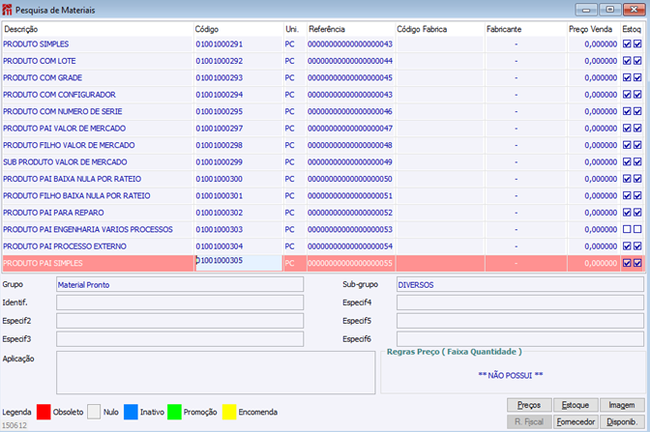
Task: Toggle first checkbox on PRODUTO SIMPLES row
Action: pos(627,44)
